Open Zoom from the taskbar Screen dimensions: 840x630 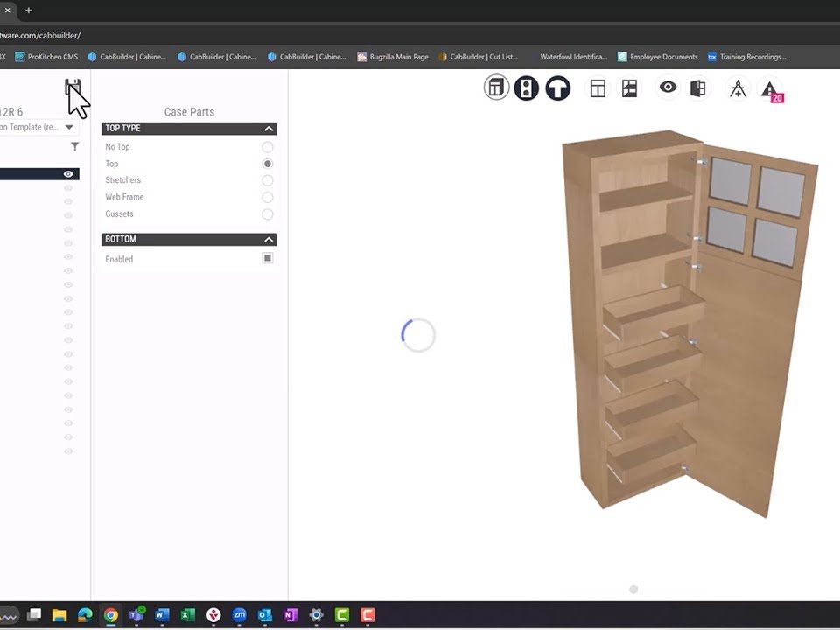tap(239, 615)
